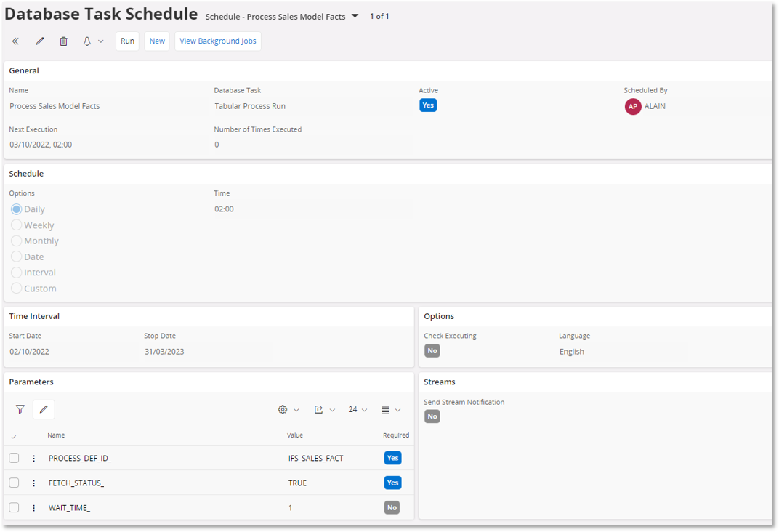Open the Schedule - Process Sales Model Facts dropdown

point(354,15)
